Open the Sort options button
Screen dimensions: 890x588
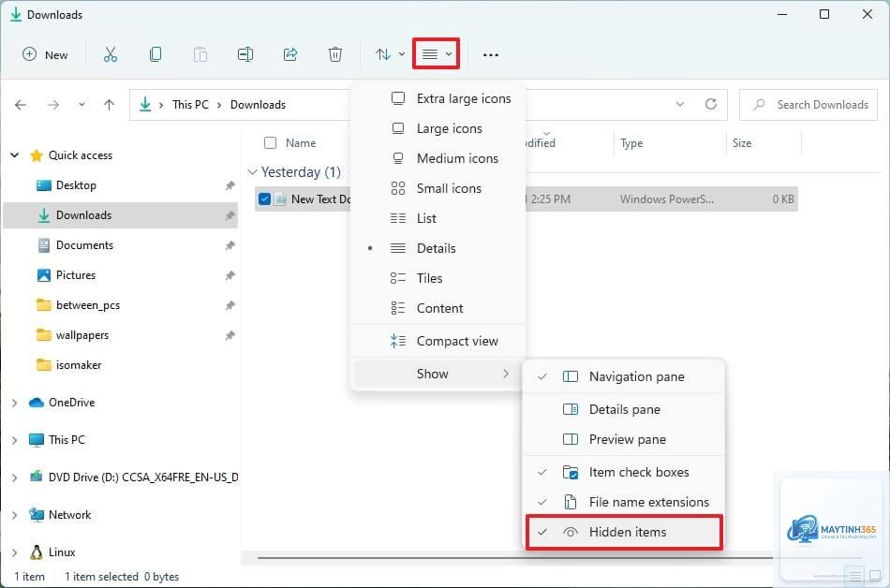(x=390, y=54)
